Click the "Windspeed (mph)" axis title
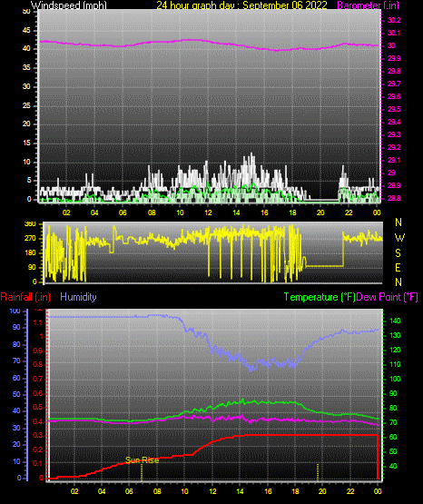 click(x=68, y=5)
